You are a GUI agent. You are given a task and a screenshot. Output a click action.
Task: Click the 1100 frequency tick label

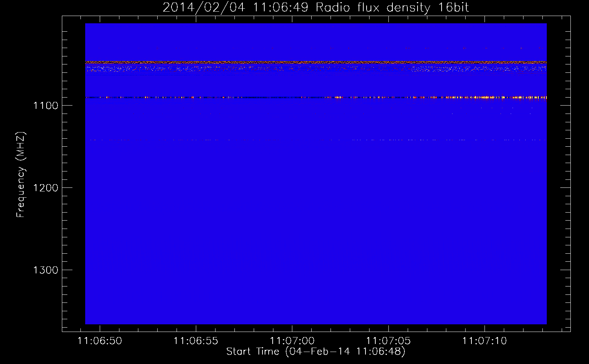coord(46,106)
